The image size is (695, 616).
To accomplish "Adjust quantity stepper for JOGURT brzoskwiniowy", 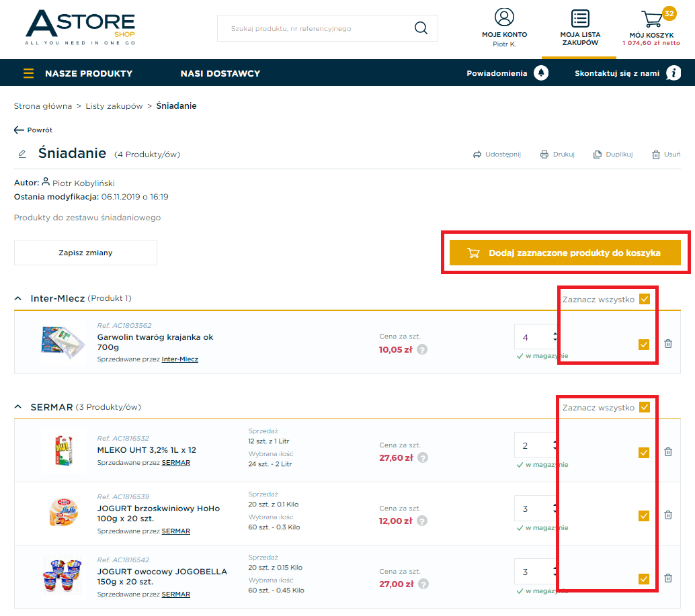I will [x=555, y=509].
